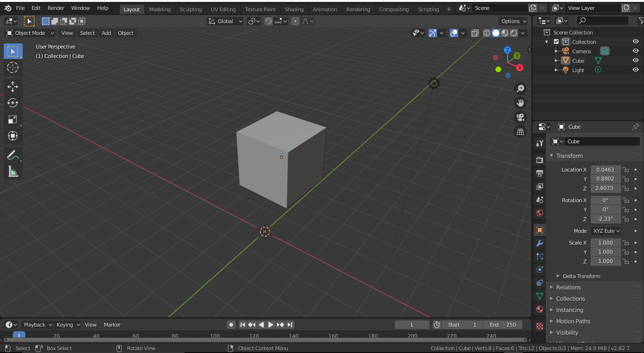The height and width of the screenshot is (353, 644).
Task: Click the timeline horizontal scrollbar
Action: (x=265, y=340)
